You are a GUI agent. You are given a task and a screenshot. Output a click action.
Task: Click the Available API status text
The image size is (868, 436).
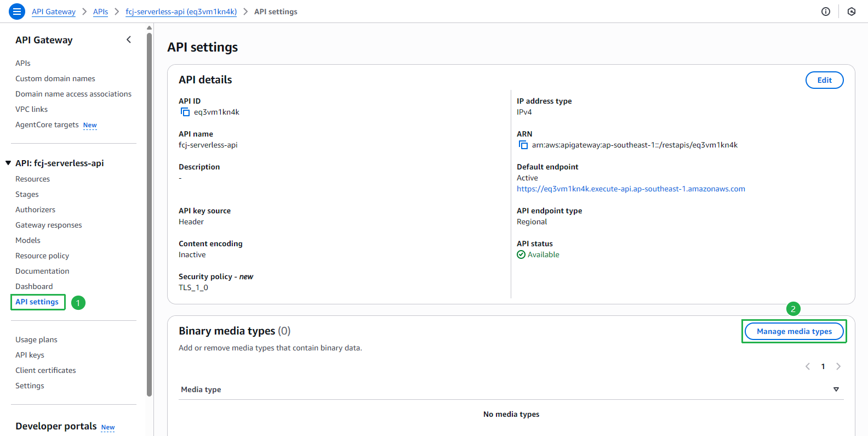tap(543, 254)
